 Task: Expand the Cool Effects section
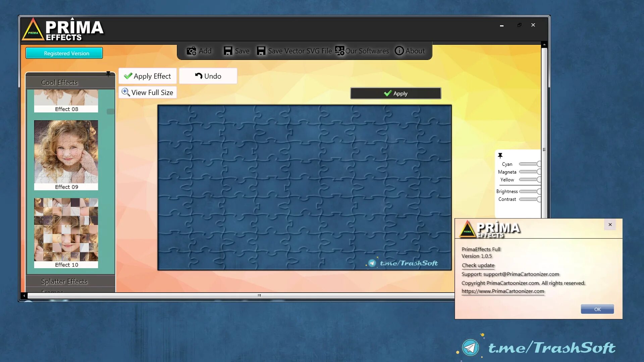pyautogui.click(x=70, y=82)
